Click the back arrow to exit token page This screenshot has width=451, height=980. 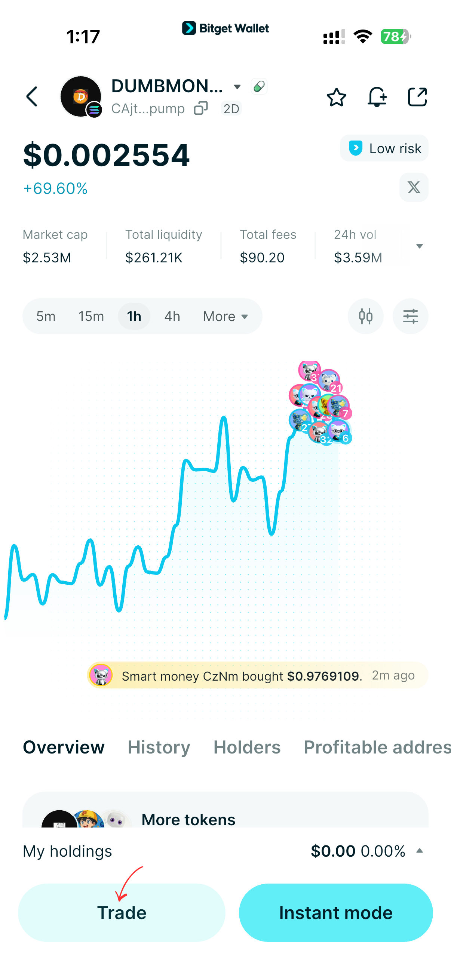(x=32, y=96)
